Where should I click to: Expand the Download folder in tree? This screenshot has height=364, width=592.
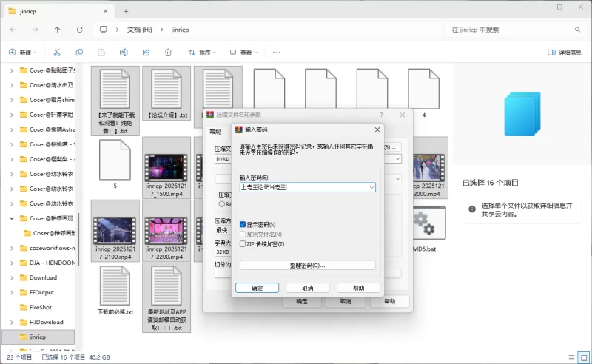pos(12,277)
